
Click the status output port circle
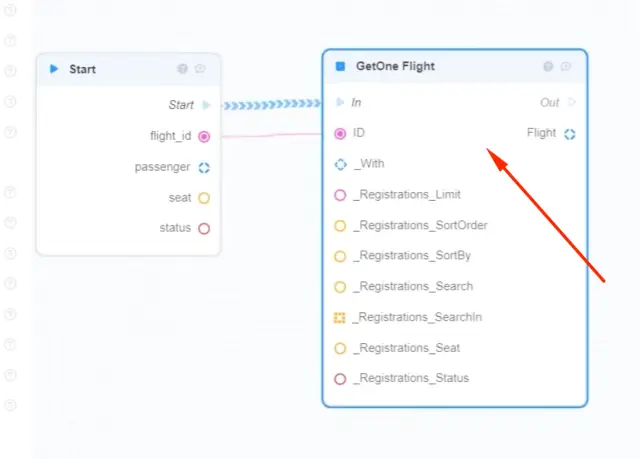204,228
